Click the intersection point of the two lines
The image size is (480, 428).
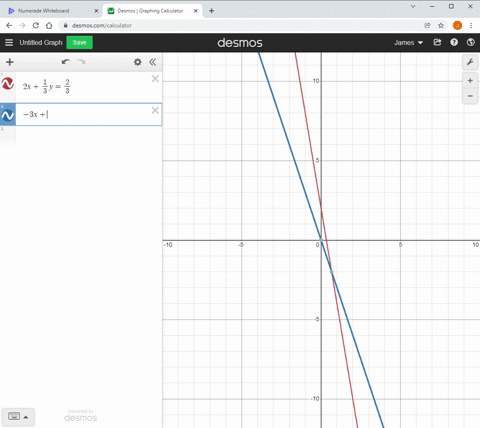pyautogui.click(x=332, y=272)
